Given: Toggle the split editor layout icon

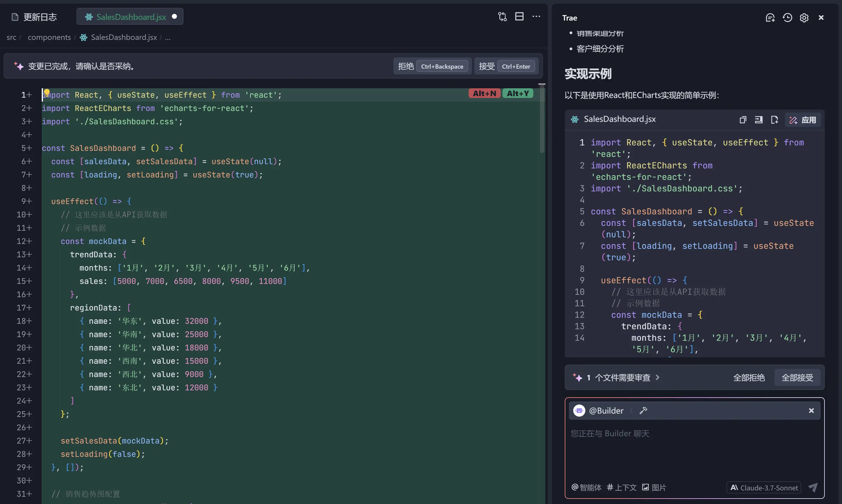Looking at the screenshot, I should pos(519,17).
